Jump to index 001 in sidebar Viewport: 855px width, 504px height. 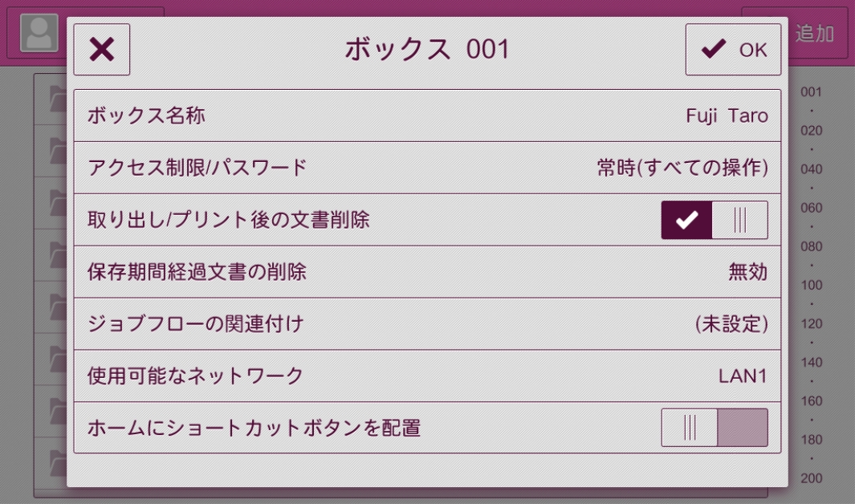click(x=811, y=92)
